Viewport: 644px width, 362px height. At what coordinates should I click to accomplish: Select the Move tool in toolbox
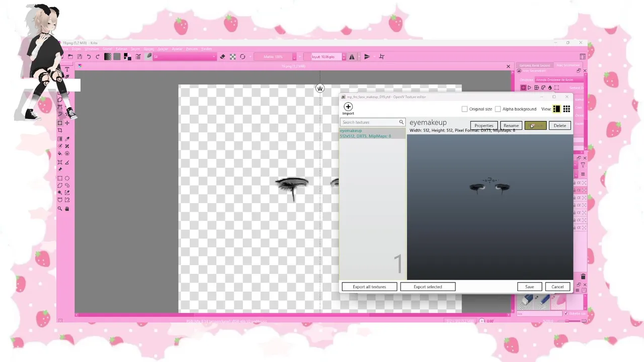67,123
